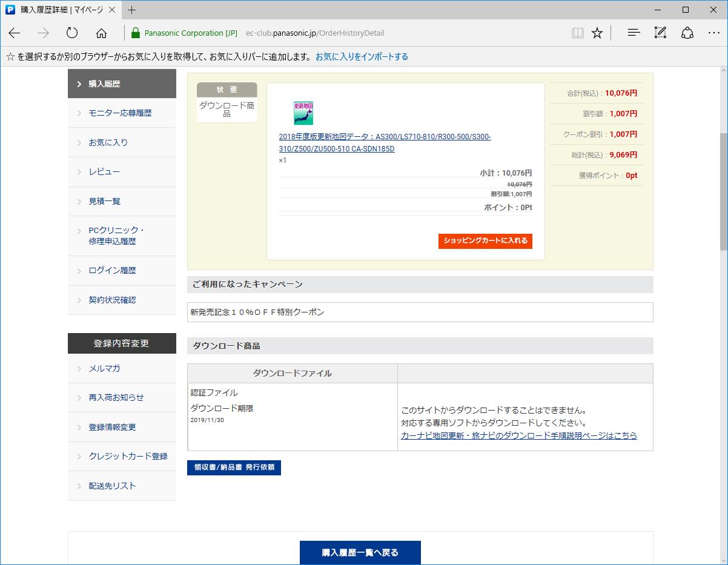
Task: Add page to favorites with star icon
Action: tap(597, 33)
